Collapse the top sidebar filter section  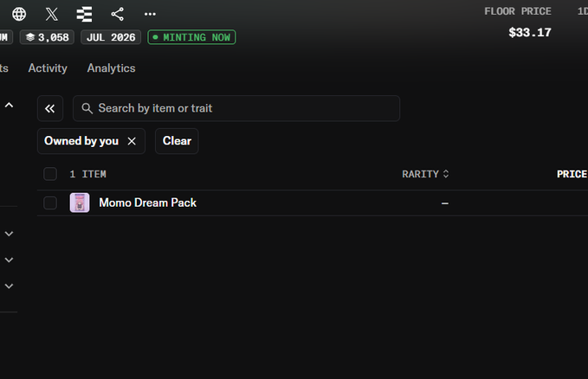pyautogui.click(x=9, y=106)
